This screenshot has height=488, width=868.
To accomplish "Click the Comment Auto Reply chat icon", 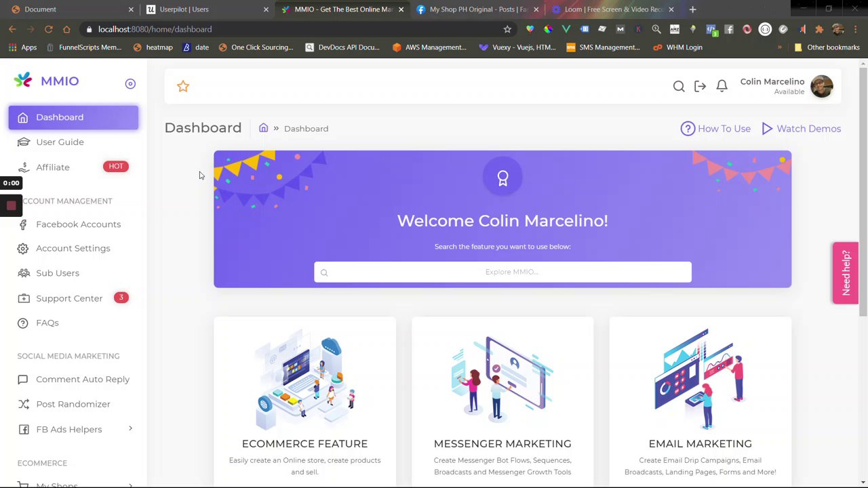I will click(23, 380).
